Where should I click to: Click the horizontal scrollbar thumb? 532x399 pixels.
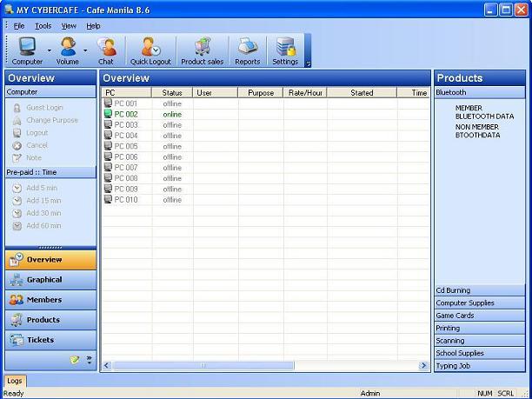point(203,365)
